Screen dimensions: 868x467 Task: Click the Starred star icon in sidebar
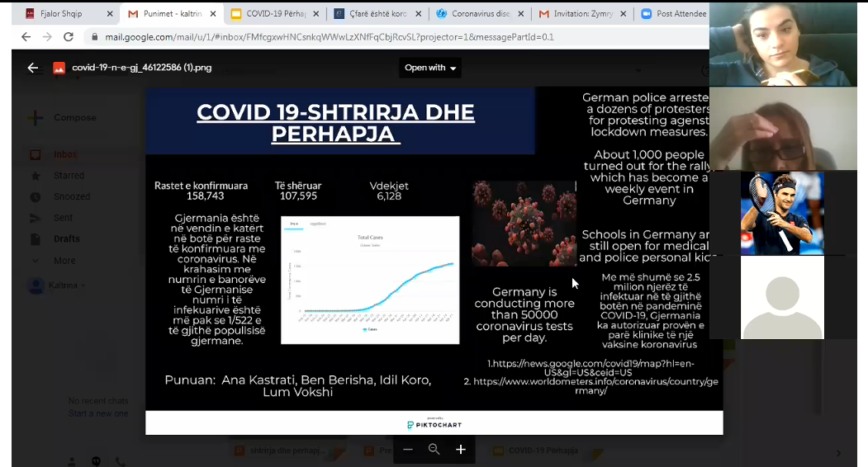36,176
